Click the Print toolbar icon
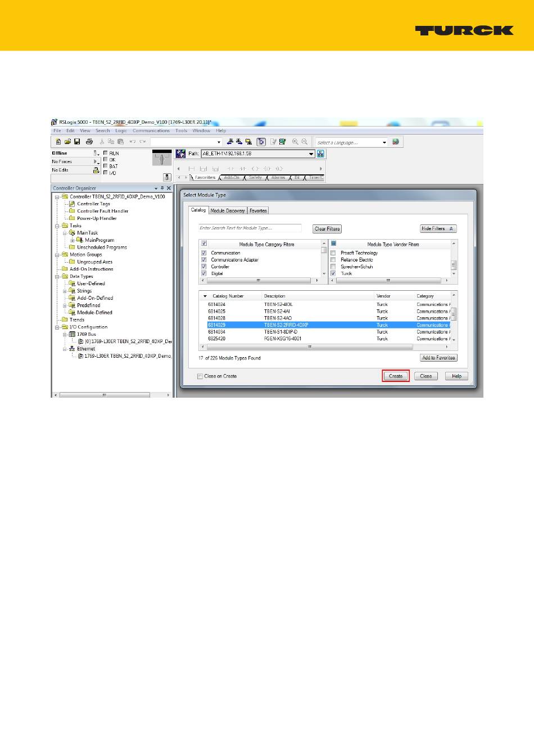534x756 pixels. pyautogui.click(x=89, y=142)
